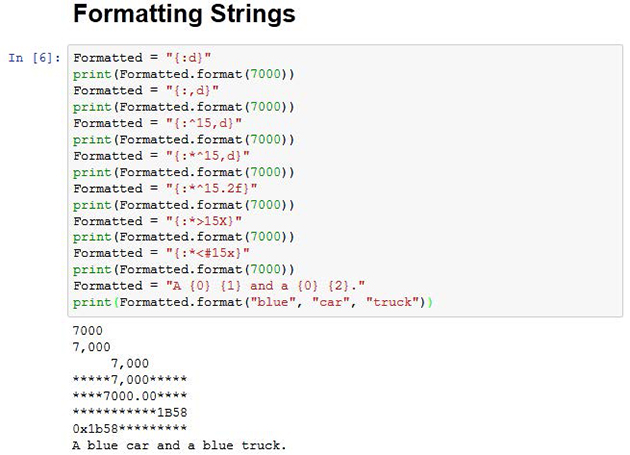This screenshot has height=455, width=630.
Task: Click the Formatting Strings heading
Action: coord(184,16)
